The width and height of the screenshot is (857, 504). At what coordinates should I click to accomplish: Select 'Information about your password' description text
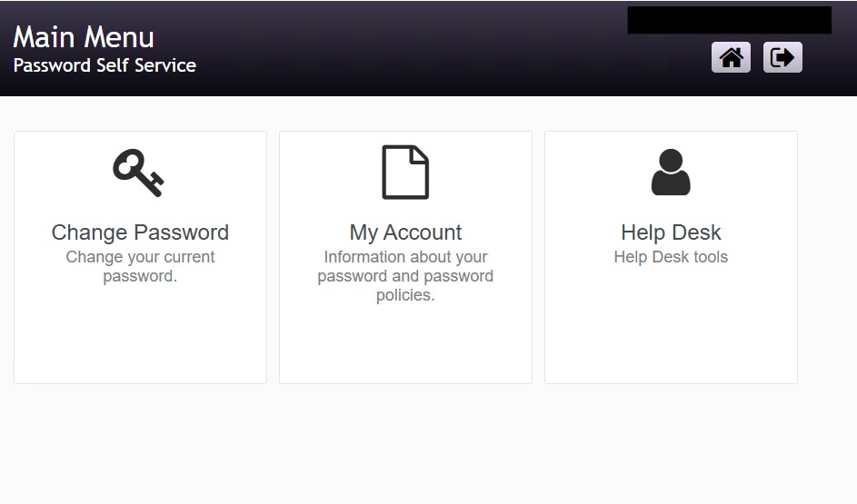(405, 276)
